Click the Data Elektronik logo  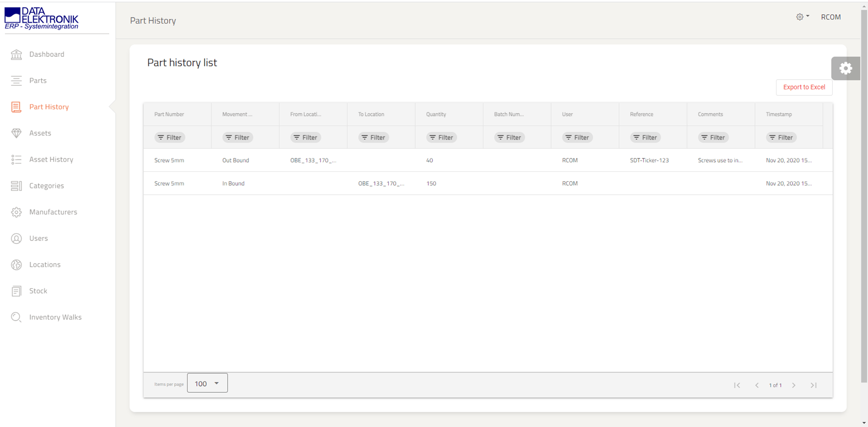coord(41,18)
